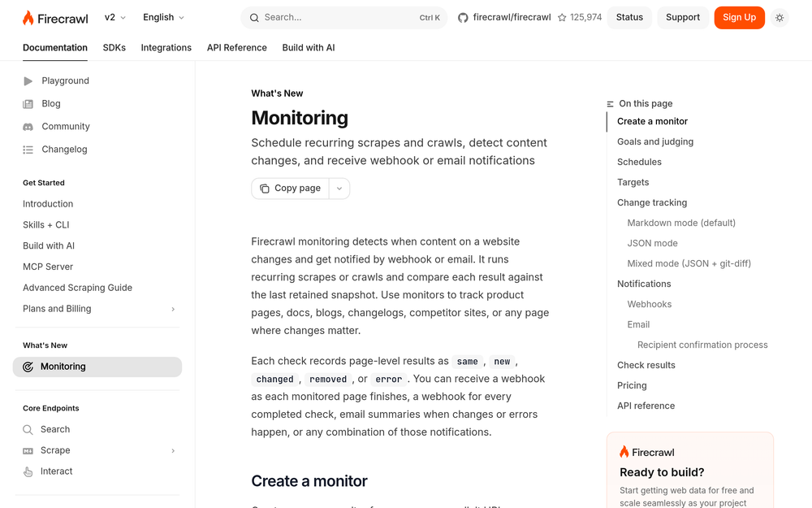Switch to the Build with AI tab

[x=308, y=48]
